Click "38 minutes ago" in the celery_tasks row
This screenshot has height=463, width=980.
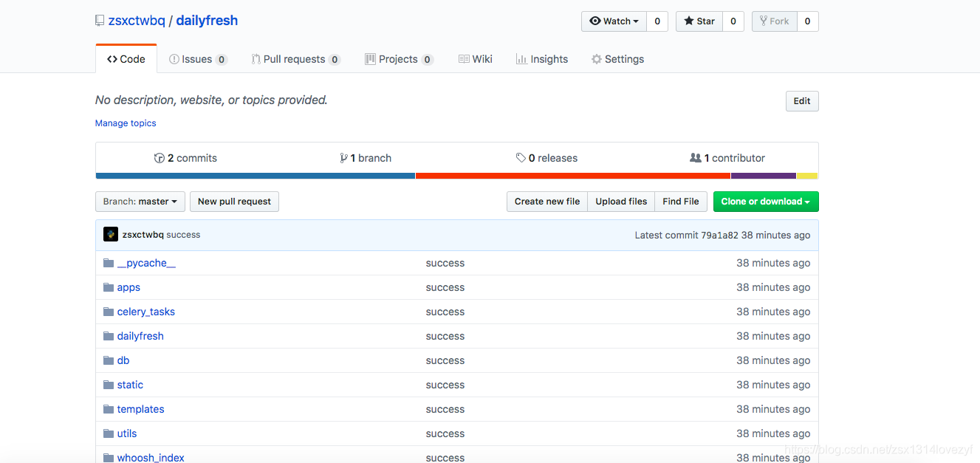pyautogui.click(x=773, y=312)
